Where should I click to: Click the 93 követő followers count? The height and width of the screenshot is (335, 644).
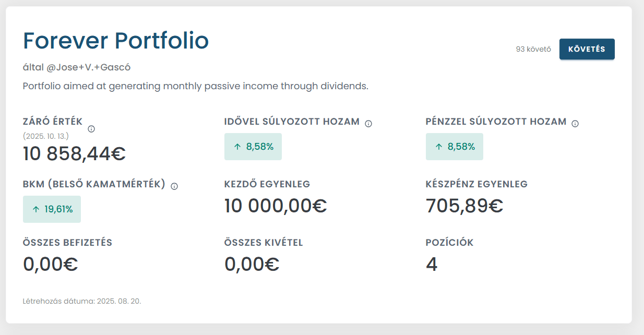pos(533,50)
